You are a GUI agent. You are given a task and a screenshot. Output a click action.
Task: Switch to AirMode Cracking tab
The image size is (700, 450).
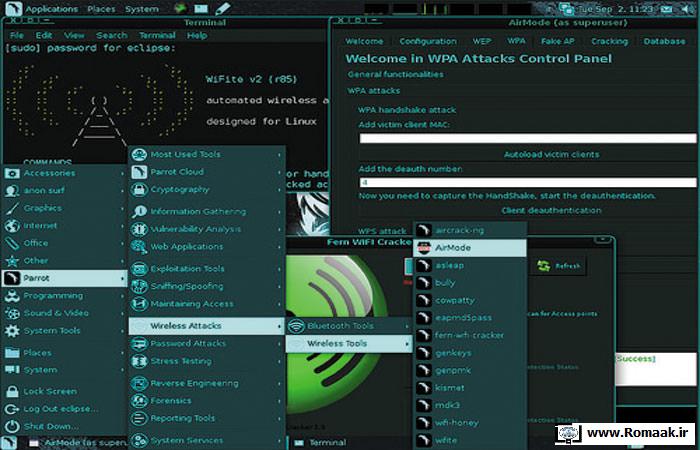[x=609, y=41]
